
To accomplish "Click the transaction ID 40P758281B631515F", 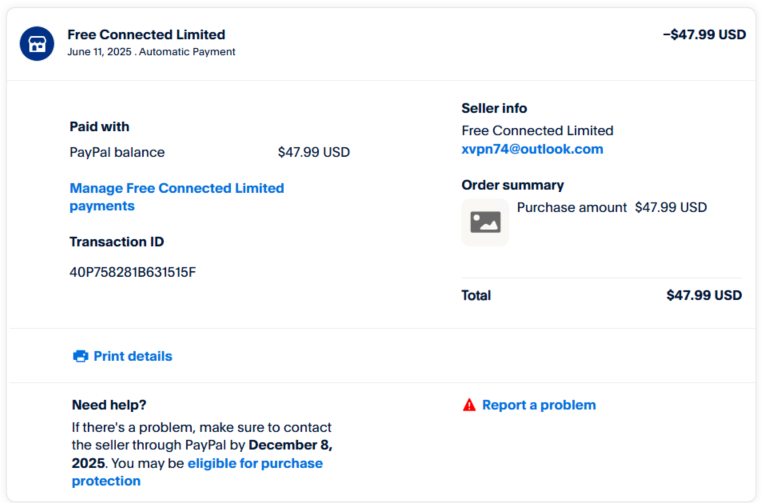I will point(132,272).
